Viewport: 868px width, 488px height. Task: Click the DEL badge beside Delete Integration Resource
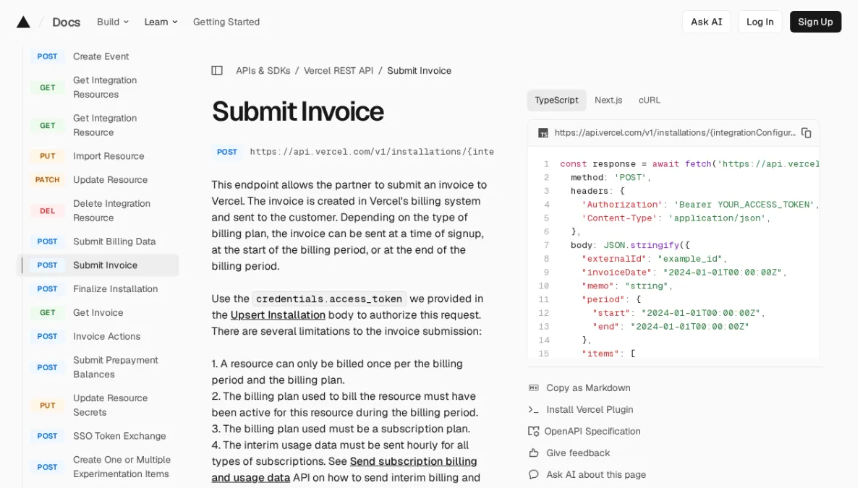47,211
